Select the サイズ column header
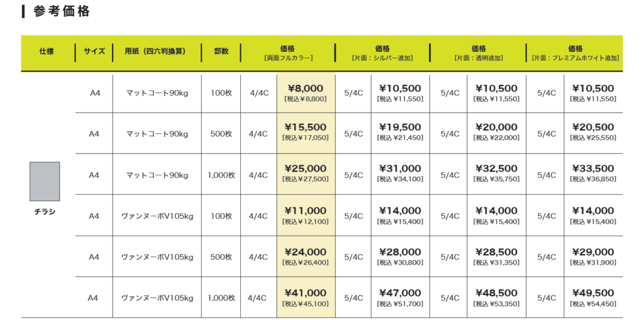This screenshot has width=644, height=320. point(94,52)
